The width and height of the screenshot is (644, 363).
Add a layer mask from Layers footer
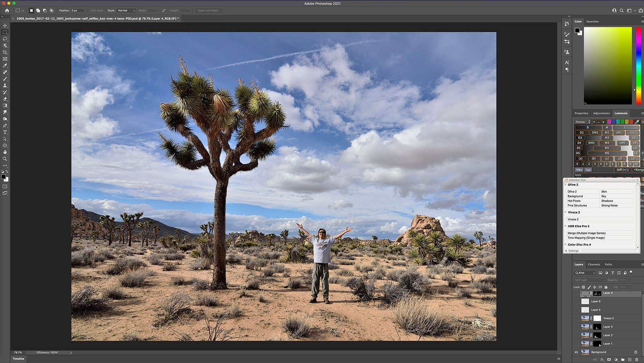pos(609,360)
